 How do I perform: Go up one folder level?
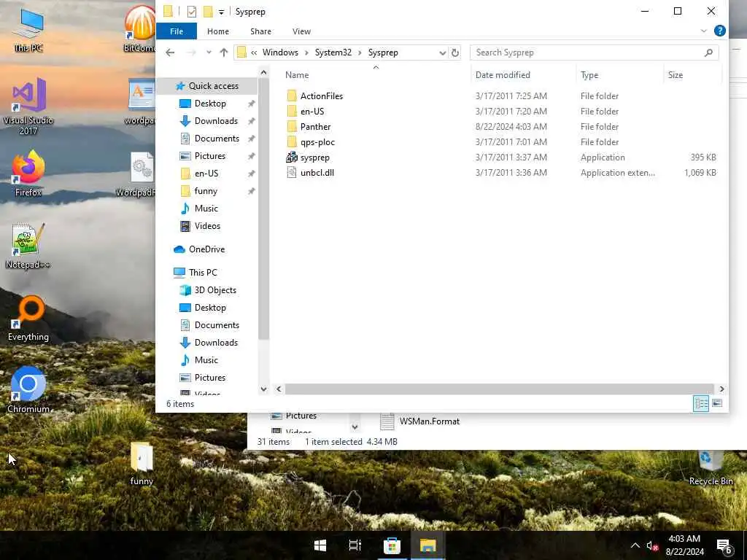[223, 52]
